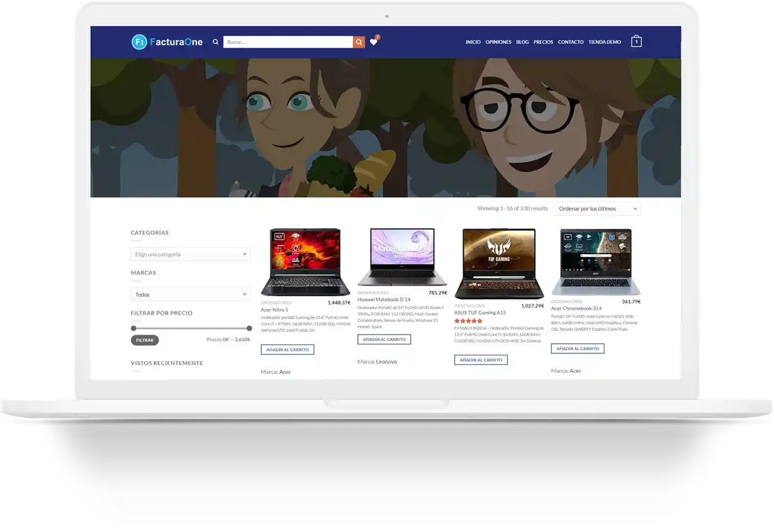Image resolution: width=774 pixels, height=532 pixels.
Task: Open the Huawei Matebook D 14 title link
Action: 384,299
